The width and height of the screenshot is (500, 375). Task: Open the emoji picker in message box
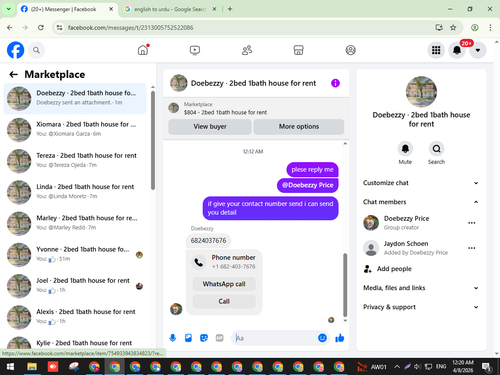click(x=322, y=338)
